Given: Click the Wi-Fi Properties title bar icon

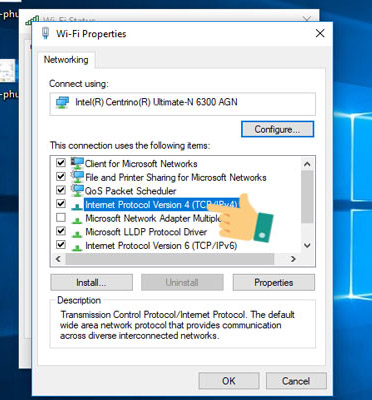Looking at the screenshot, I should tap(45, 33).
